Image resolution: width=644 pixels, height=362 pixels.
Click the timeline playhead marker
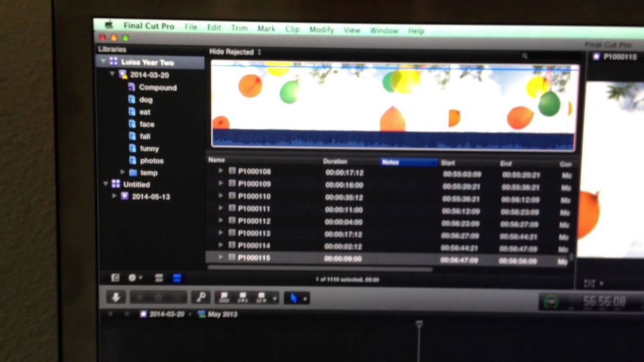tap(419, 325)
